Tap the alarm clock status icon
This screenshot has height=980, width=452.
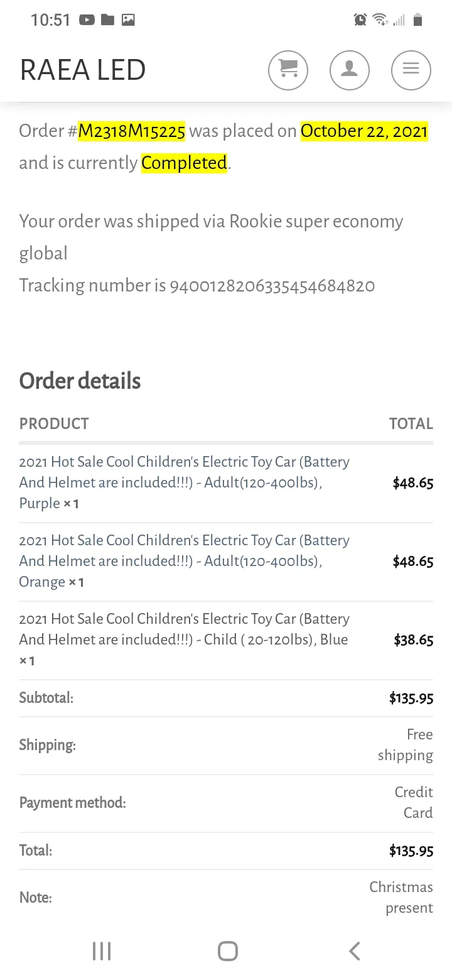pos(360,20)
